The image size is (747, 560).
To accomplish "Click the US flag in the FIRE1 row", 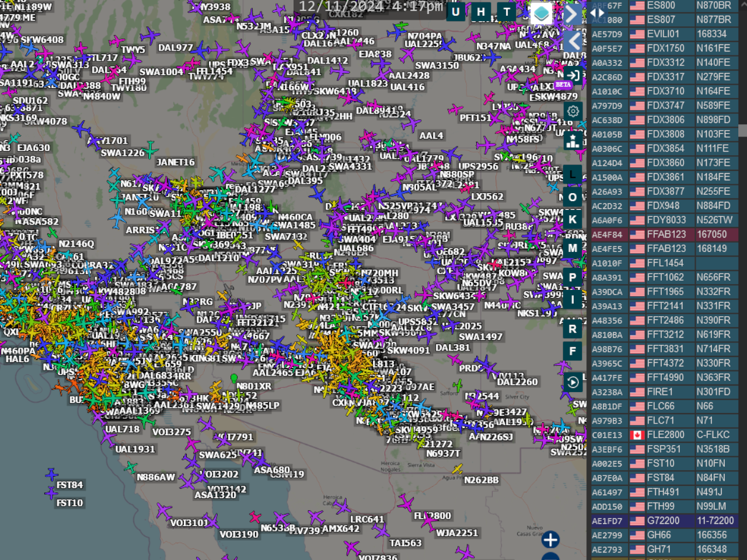I will (x=637, y=392).
